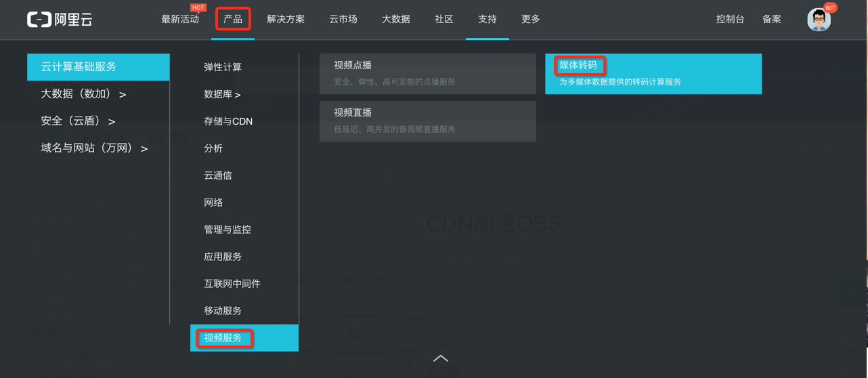
Task: Select 云通信 subcategory
Action: pos(218,175)
